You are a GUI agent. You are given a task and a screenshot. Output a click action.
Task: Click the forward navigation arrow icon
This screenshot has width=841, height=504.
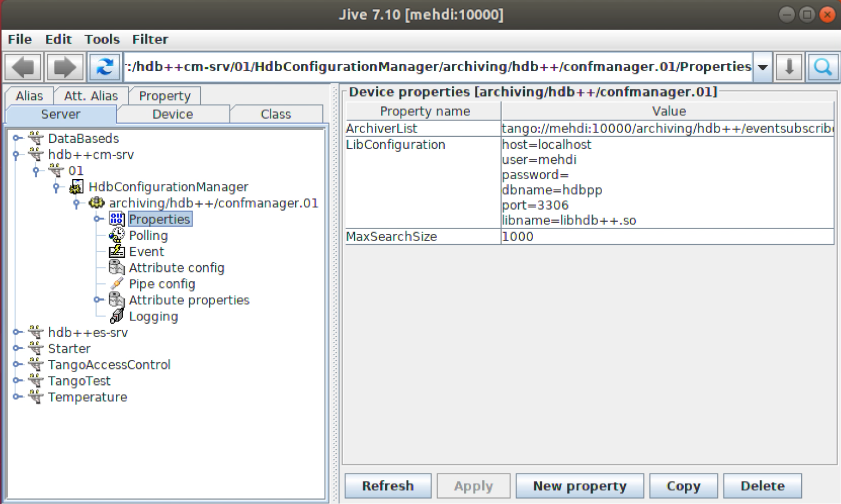pos(65,67)
